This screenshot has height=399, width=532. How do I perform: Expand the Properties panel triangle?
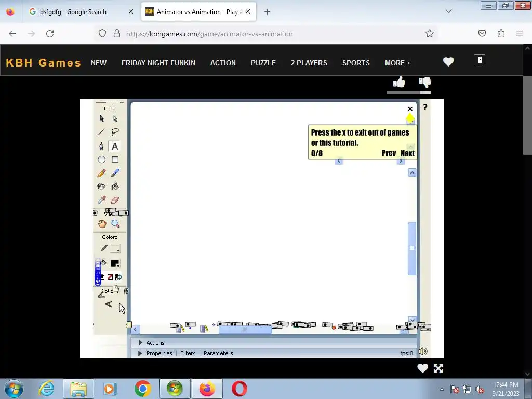140,353
